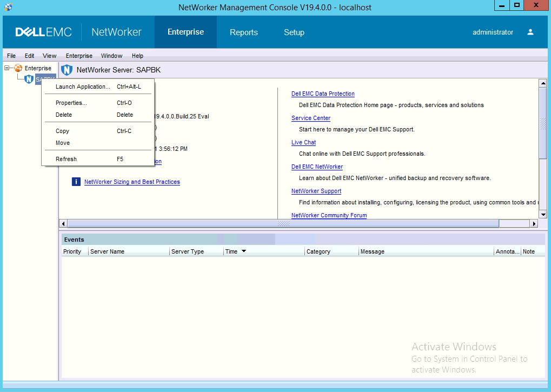Click the Priority column header in Events
551x392 pixels.
(x=72, y=251)
